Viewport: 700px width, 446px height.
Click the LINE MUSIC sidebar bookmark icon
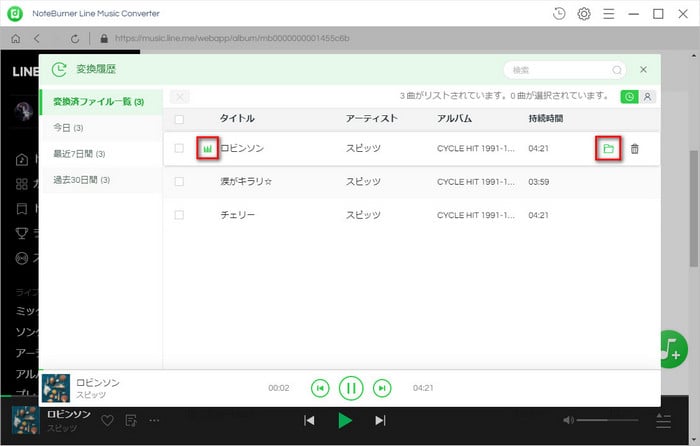tap(22, 208)
